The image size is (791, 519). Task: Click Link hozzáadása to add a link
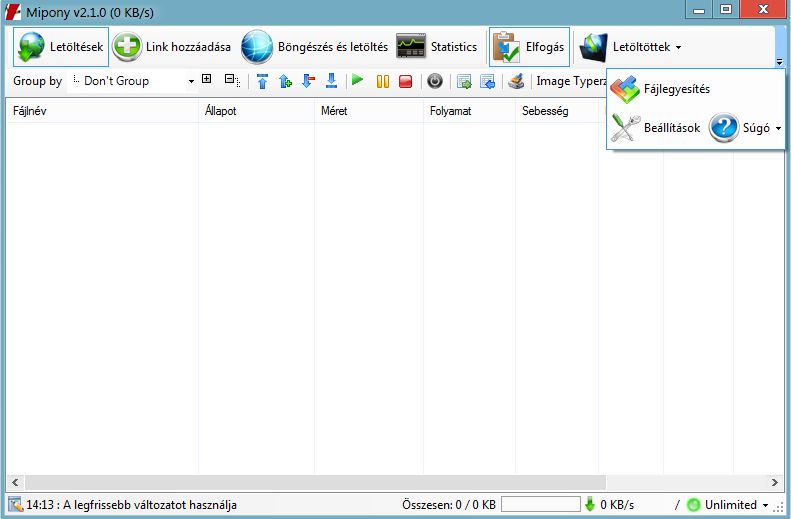pyautogui.click(x=172, y=47)
